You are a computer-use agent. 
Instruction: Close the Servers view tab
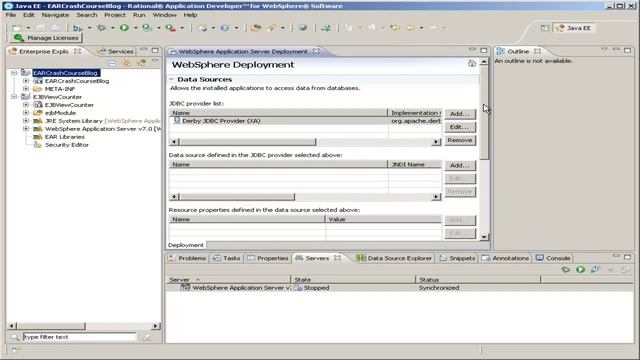pos(338,258)
